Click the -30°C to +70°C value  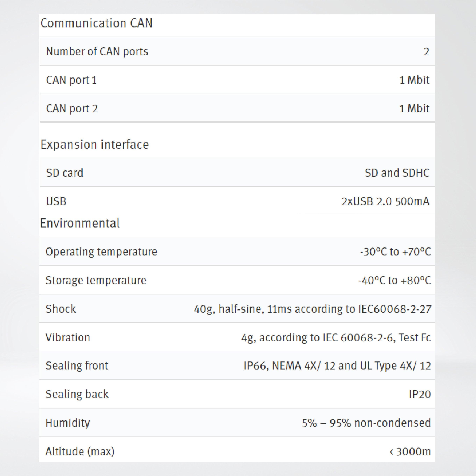395,252
